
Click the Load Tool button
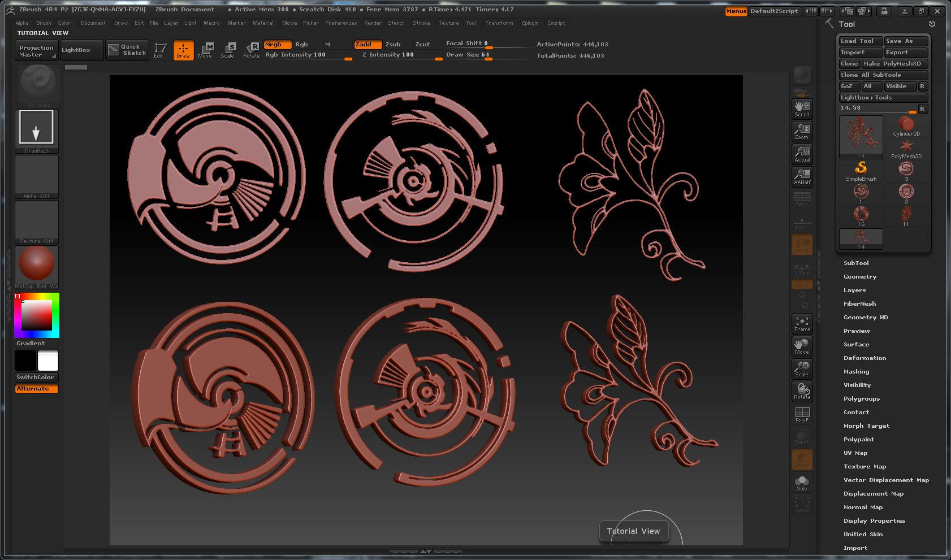(x=861, y=41)
